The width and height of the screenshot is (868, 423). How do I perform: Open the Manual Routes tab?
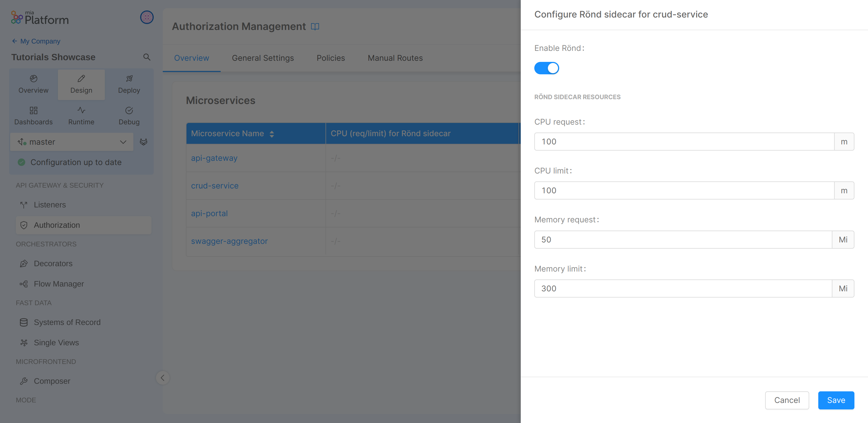tap(395, 58)
